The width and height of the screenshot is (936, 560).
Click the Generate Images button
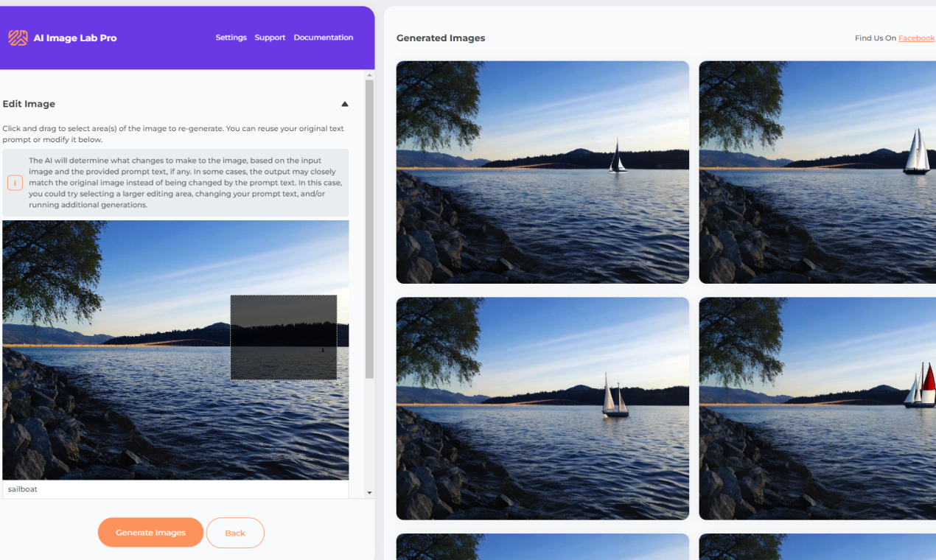click(150, 533)
